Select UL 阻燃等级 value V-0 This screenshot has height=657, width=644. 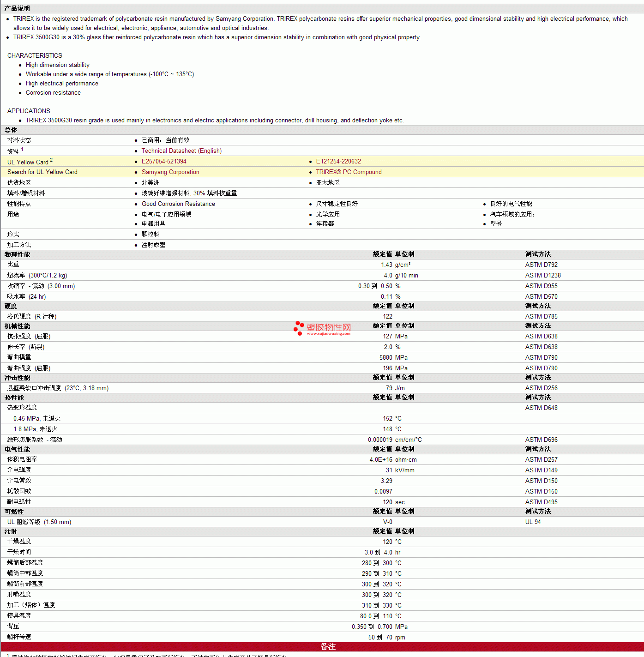point(388,522)
